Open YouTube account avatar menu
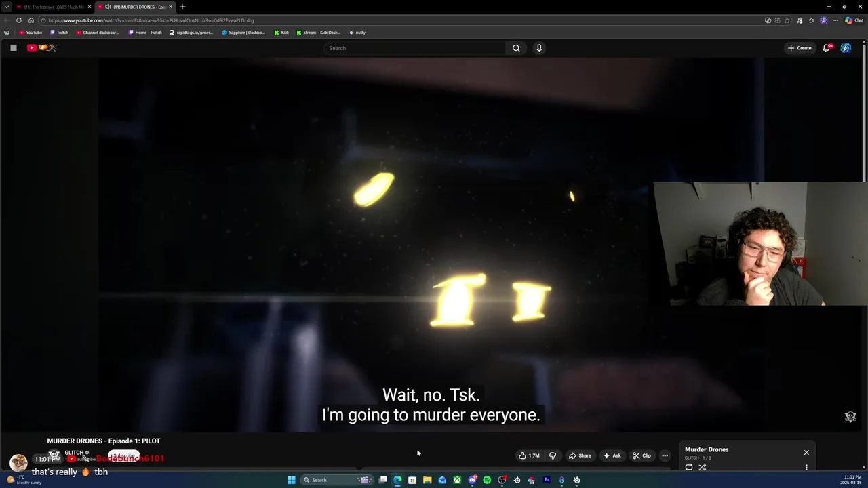868x488 pixels. click(x=846, y=48)
